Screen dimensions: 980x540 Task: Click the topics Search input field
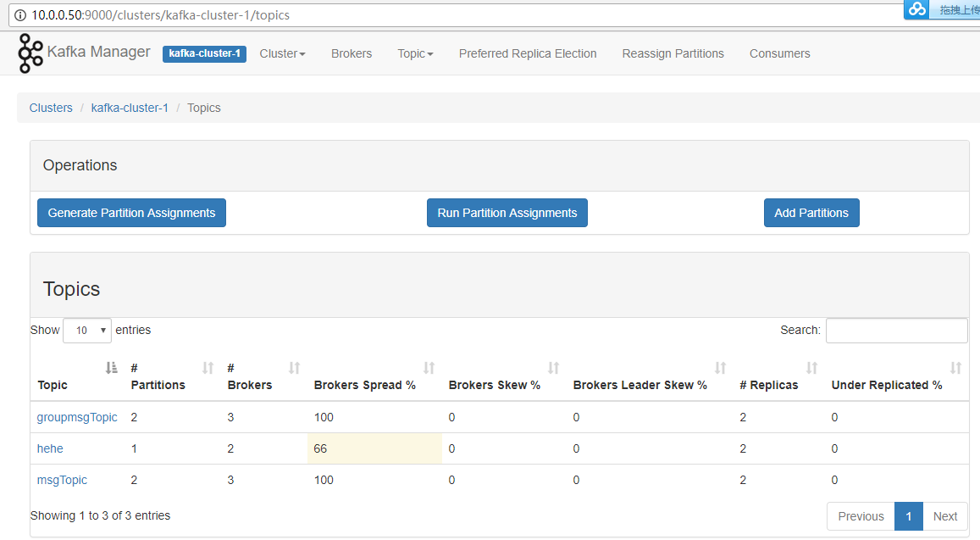896,331
